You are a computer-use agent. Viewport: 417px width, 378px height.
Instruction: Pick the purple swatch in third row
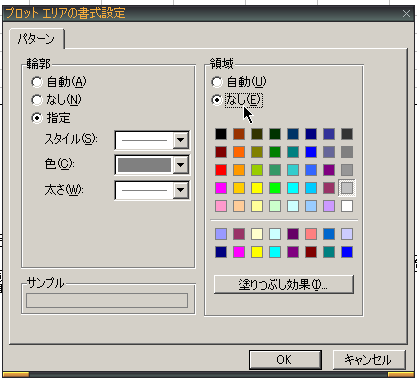(329, 170)
